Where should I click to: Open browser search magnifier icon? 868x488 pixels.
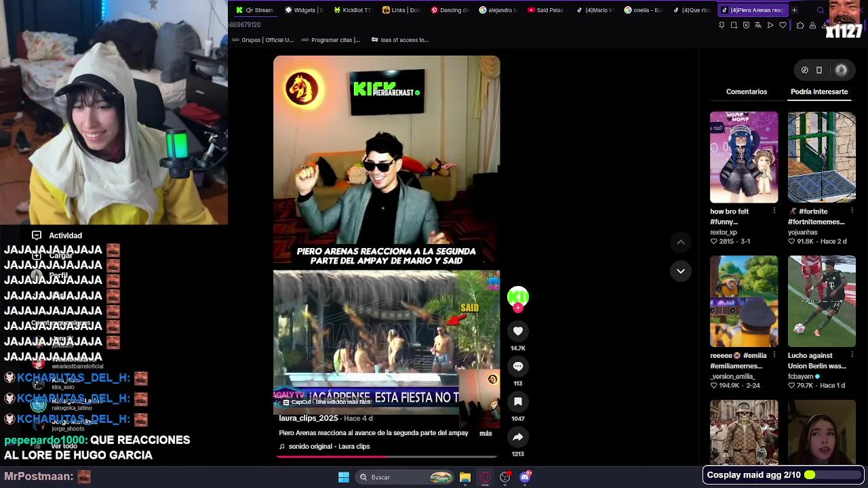coord(821,10)
